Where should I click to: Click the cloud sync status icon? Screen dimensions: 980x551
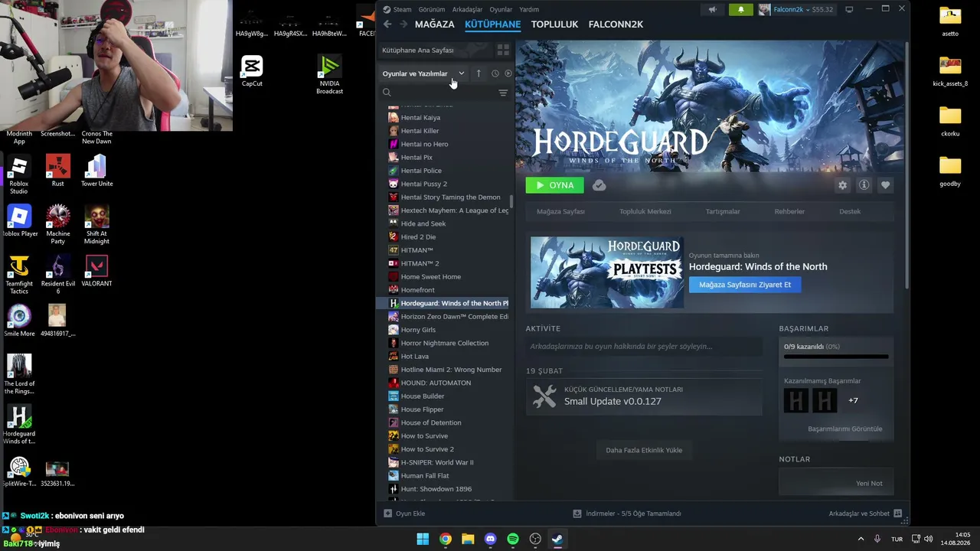pyautogui.click(x=599, y=185)
